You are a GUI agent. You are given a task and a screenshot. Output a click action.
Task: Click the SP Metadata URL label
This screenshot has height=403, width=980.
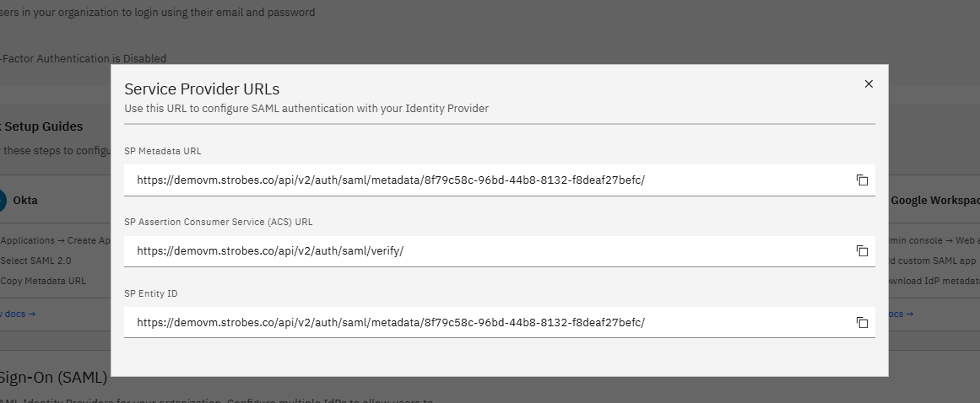tap(163, 151)
